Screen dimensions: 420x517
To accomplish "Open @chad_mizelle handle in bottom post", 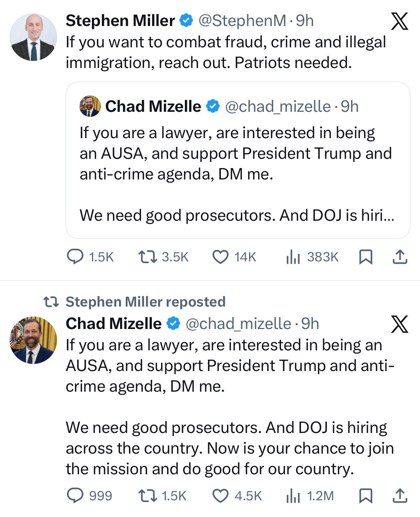I will (x=238, y=324).
